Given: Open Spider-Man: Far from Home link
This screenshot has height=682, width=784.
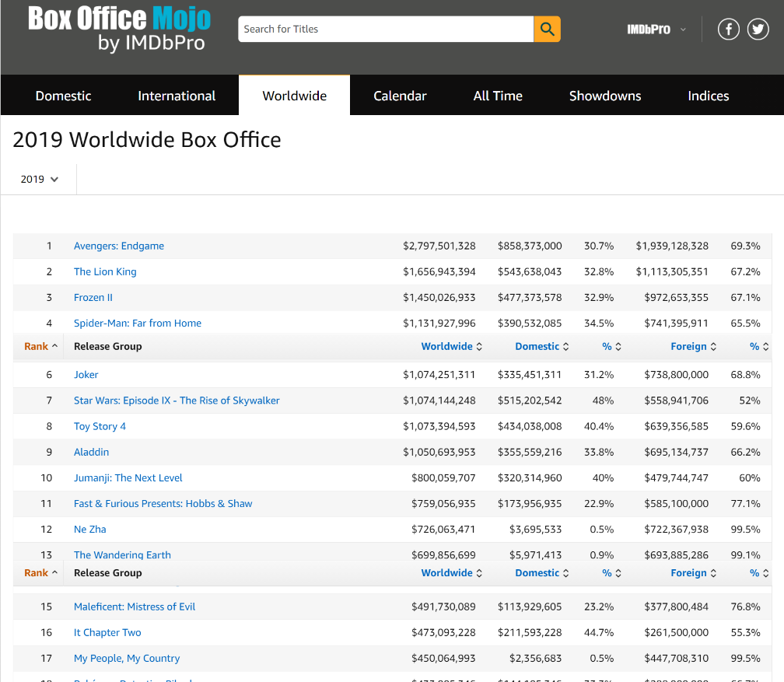Looking at the screenshot, I should pyautogui.click(x=138, y=323).
